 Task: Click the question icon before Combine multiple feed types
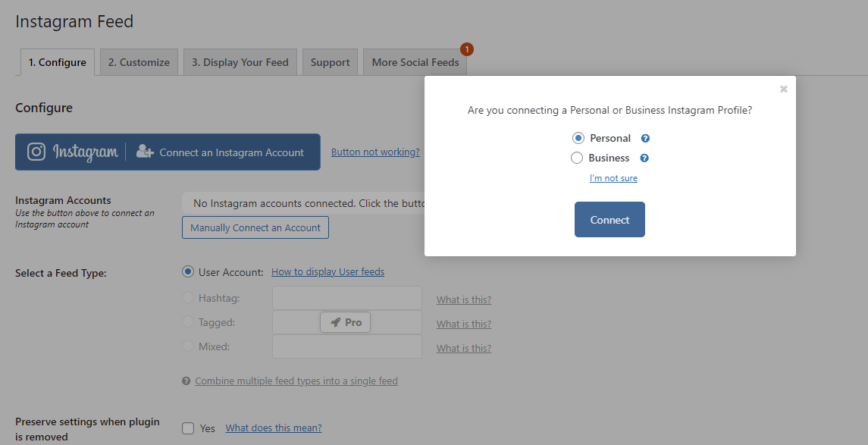tap(186, 381)
